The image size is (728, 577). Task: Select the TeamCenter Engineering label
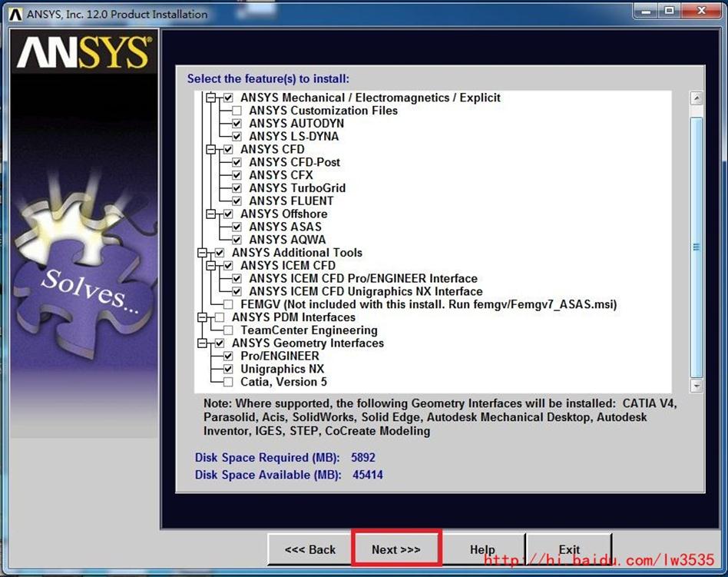309,330
